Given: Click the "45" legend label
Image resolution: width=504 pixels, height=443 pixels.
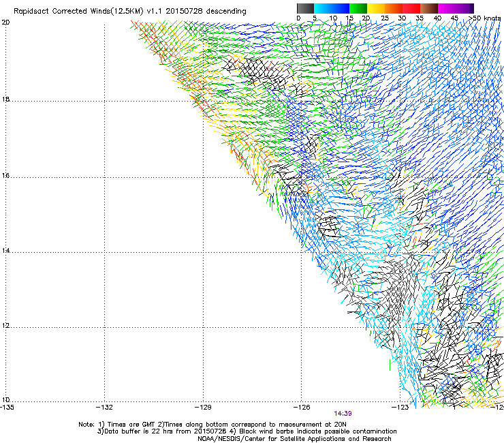Looking at the screenshot, I should tap(454, 18).
